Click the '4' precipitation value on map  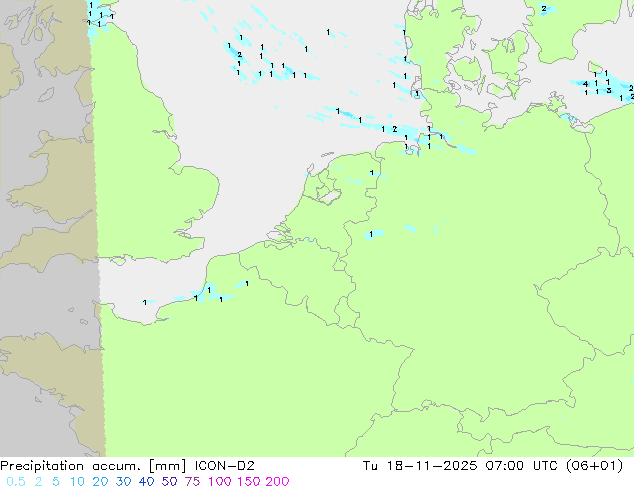click(x=585, y=84)
